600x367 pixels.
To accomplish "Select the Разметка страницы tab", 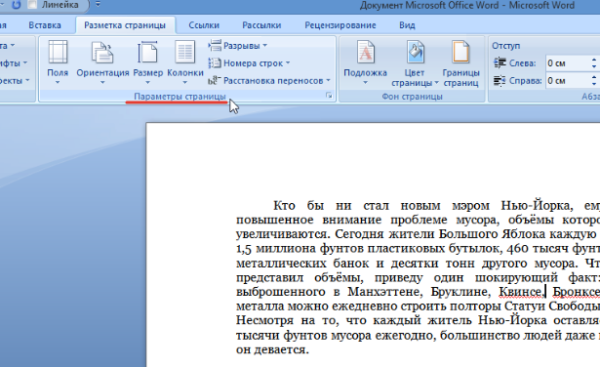I will pos(125,25).
